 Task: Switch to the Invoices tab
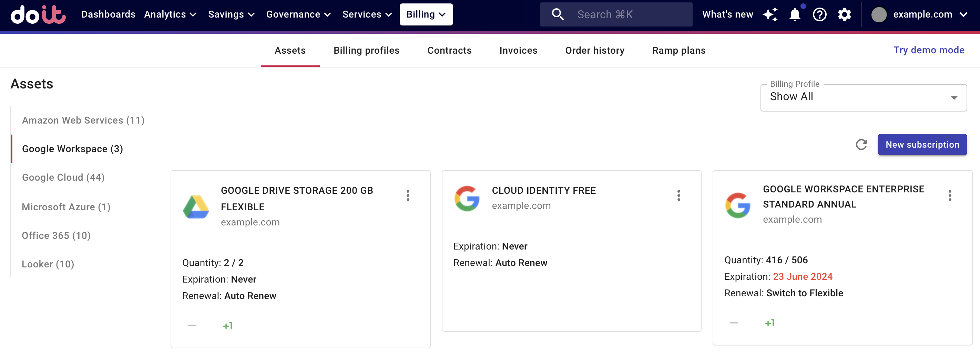[x=518, y=51]
